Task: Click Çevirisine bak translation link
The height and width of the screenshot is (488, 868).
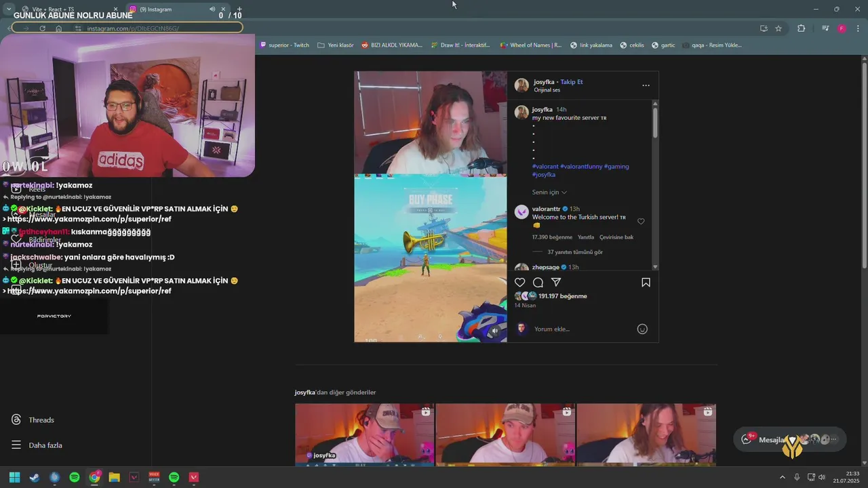Action: coord(616,237)
